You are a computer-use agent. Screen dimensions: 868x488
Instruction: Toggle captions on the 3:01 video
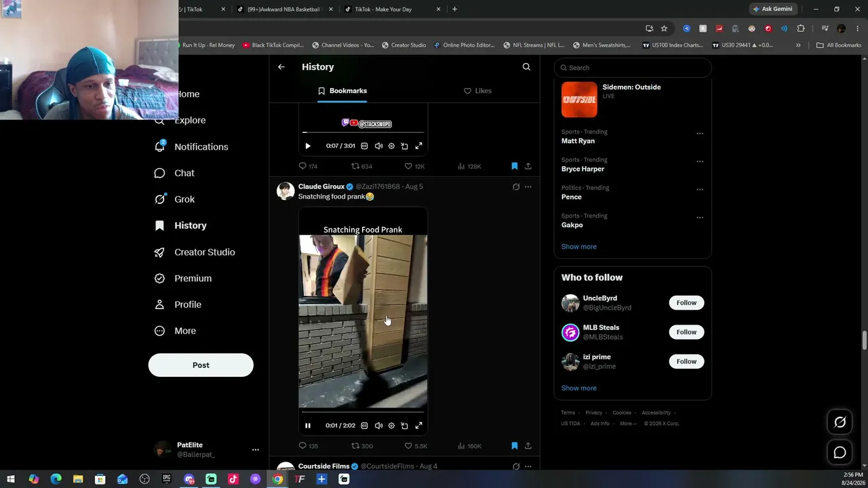[364, 146]
